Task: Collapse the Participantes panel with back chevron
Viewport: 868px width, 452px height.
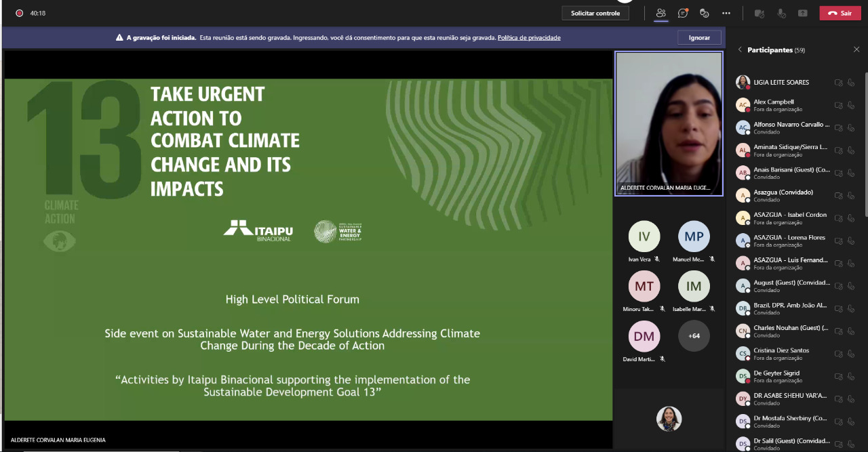Action: click(740, 50)
